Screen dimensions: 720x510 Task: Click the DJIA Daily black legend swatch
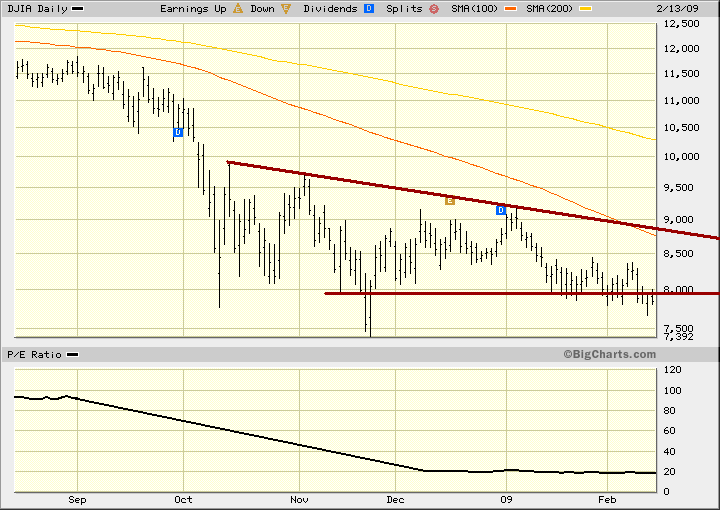coord(78,9)
